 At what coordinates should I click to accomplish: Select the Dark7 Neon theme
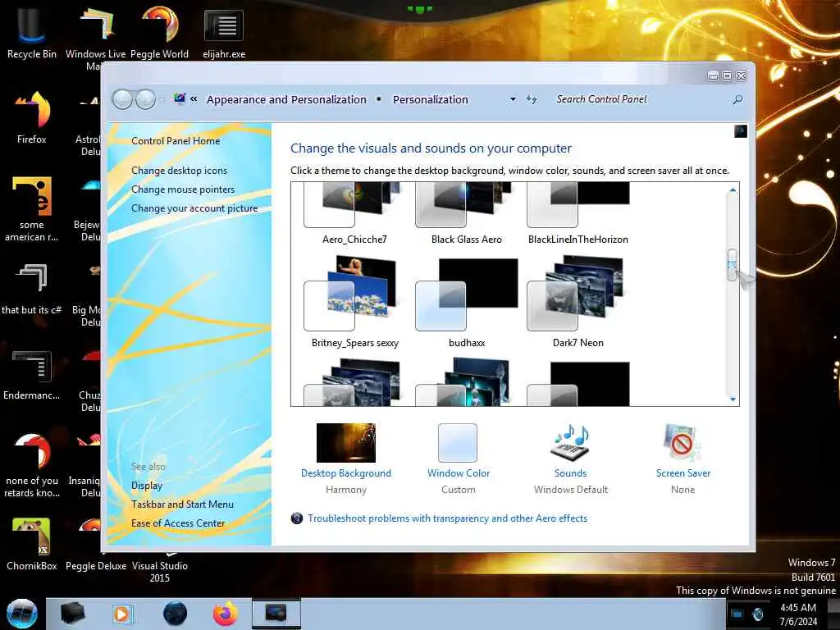(578, 302)
